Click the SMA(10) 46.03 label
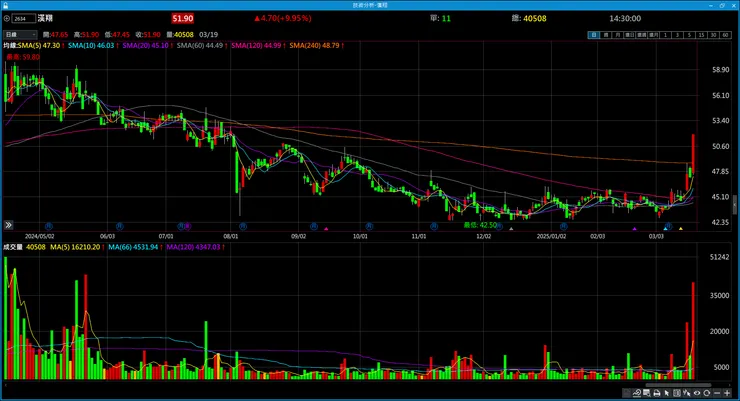 tap(92, 45)
